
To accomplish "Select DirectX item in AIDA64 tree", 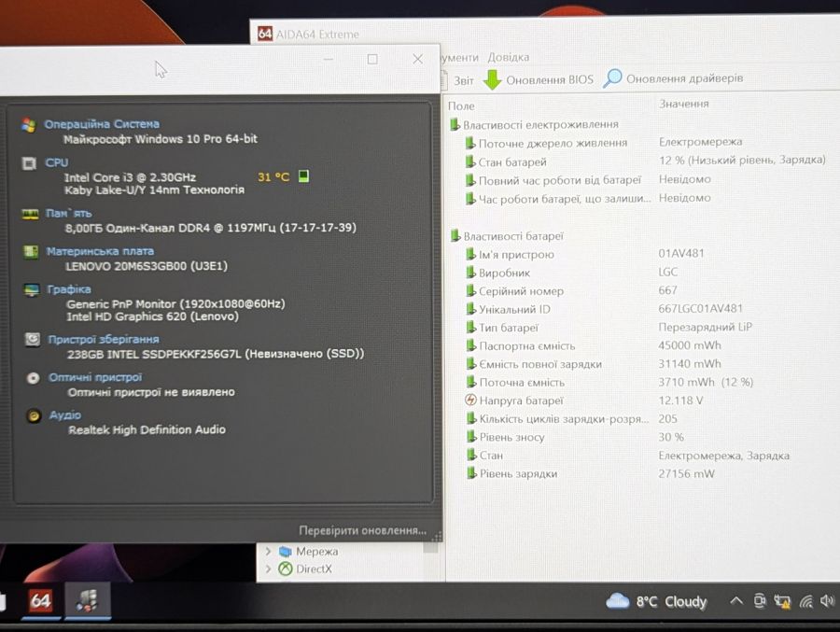I will click(x=305, y=569).
